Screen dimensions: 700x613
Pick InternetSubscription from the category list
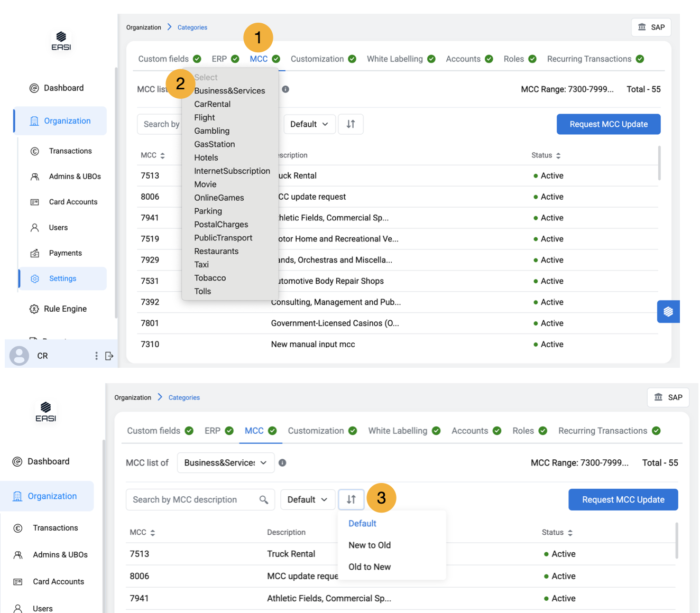click(x=232, y=171)
